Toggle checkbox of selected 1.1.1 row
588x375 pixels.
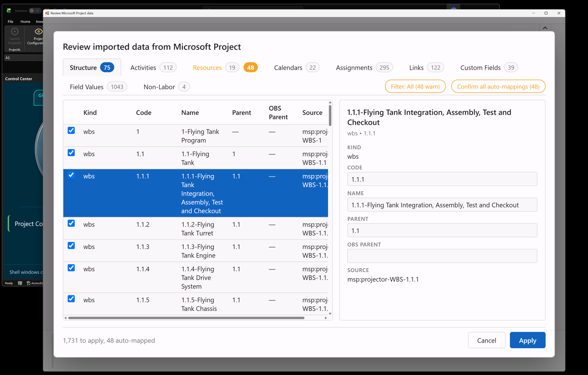point(71,175)
